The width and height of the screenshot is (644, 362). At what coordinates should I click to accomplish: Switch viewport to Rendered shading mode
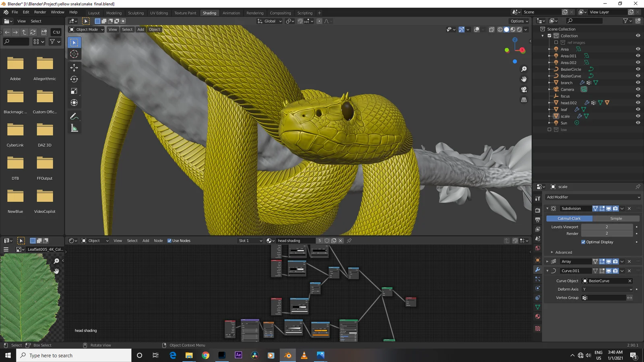[x=519, y=29]
